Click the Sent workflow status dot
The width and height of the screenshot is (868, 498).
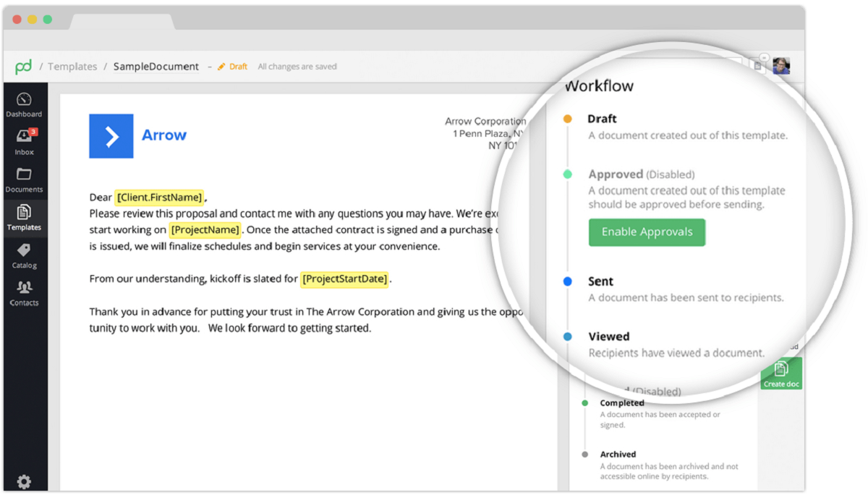[x=569, y=282]
